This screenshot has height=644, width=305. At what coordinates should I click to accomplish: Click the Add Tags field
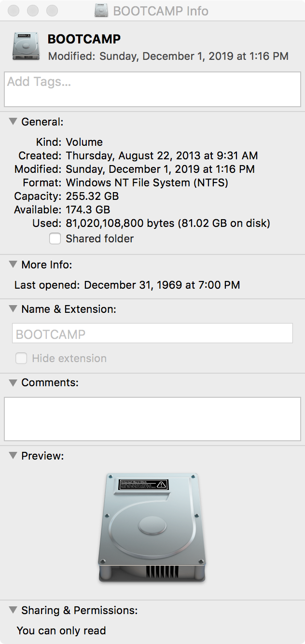click(x=152, y=89)
